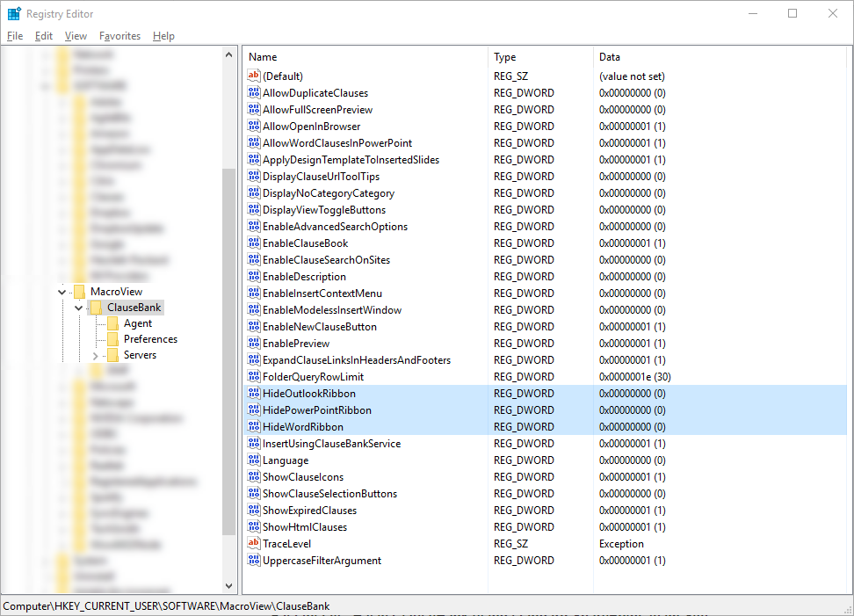Click the EnableAdvancedSearchOptions DWORD icon
Screen dimensions: 854x616
[x=253, y=226]
